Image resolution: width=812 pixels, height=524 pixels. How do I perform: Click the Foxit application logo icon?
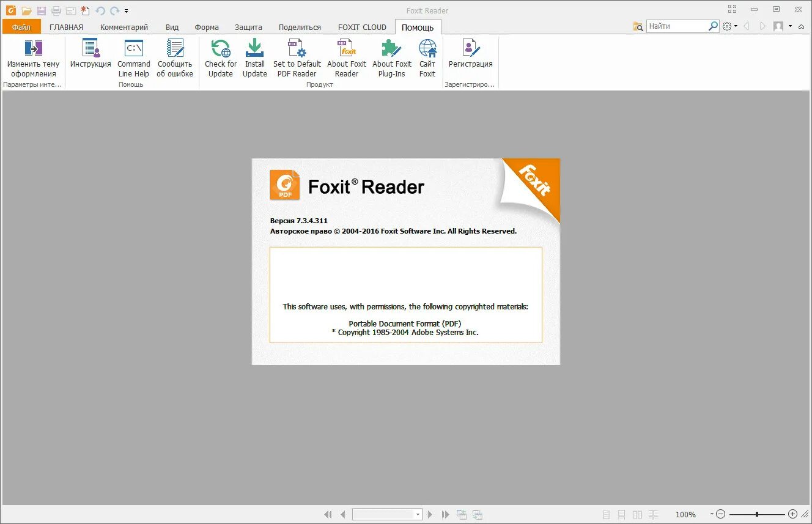click(10, 10)
